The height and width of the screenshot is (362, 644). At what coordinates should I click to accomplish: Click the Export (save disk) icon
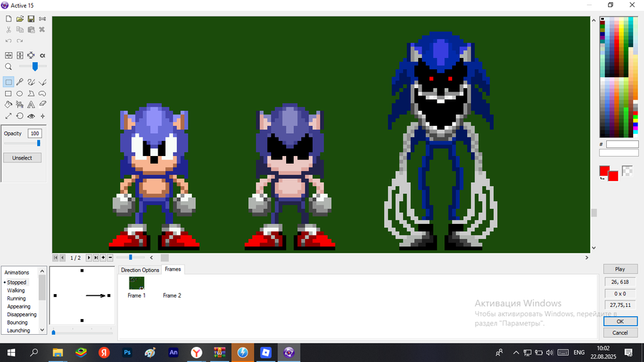[x=31, y=19]
